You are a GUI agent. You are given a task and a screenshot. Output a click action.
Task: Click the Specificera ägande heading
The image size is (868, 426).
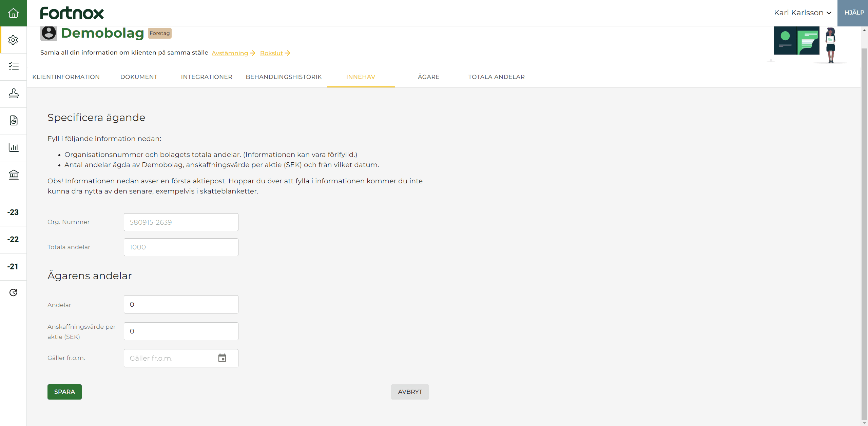[x=96, y=118]
